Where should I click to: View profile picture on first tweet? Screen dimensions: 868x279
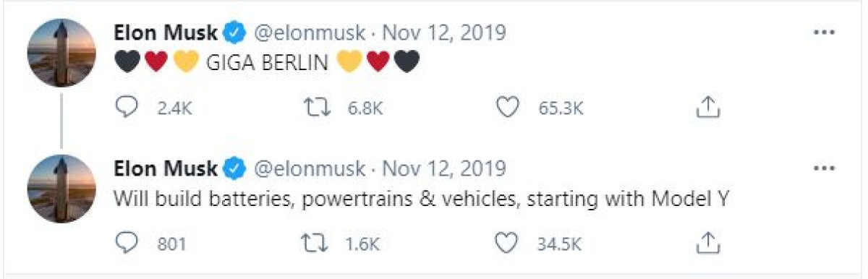click(61, 53)
